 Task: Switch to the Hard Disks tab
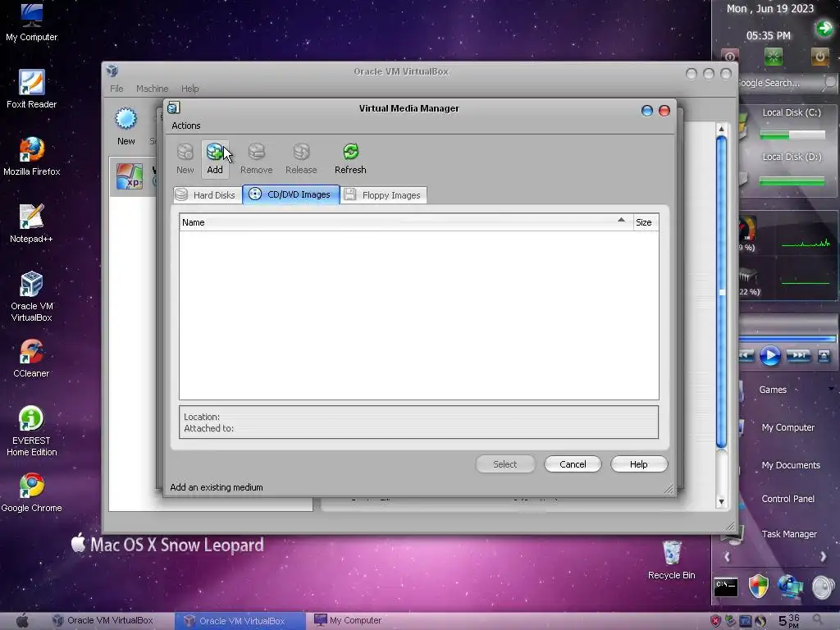[206, 195]
